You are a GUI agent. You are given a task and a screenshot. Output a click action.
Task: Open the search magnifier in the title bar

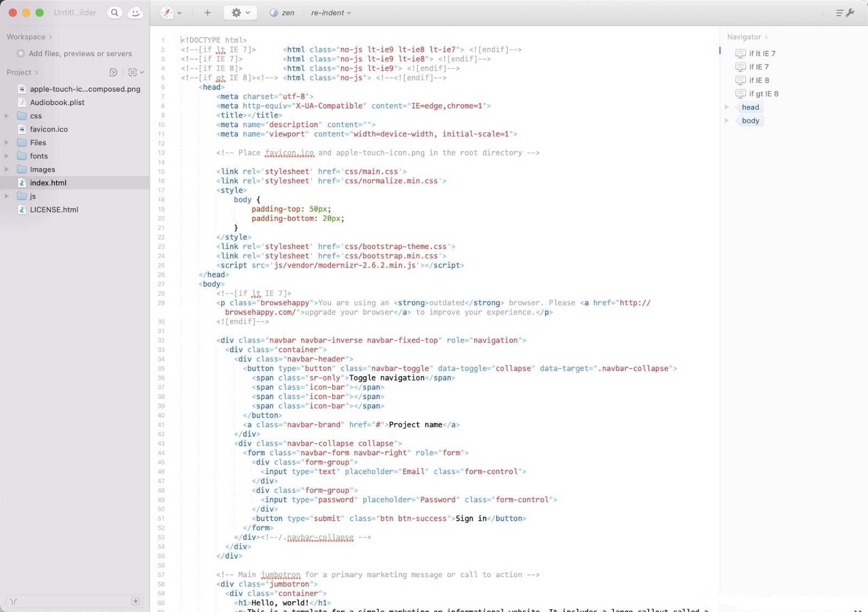coord(114,12)
